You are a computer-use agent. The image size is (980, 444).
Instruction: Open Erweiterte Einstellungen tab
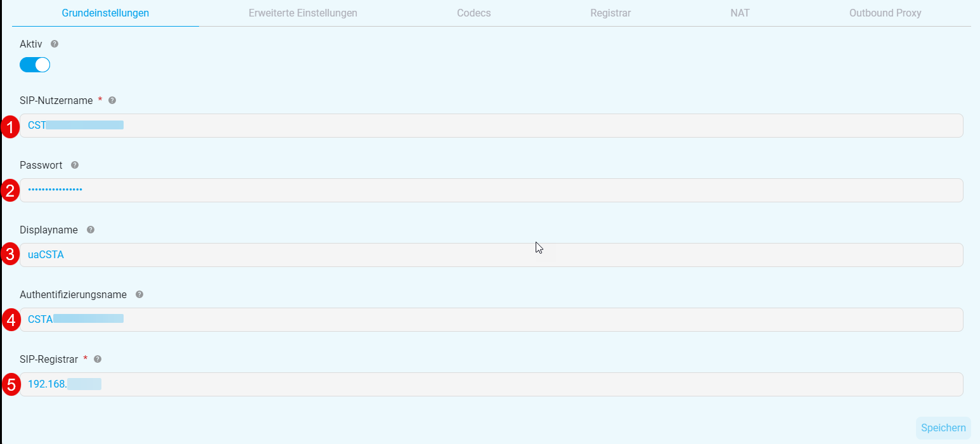point(303,13)
